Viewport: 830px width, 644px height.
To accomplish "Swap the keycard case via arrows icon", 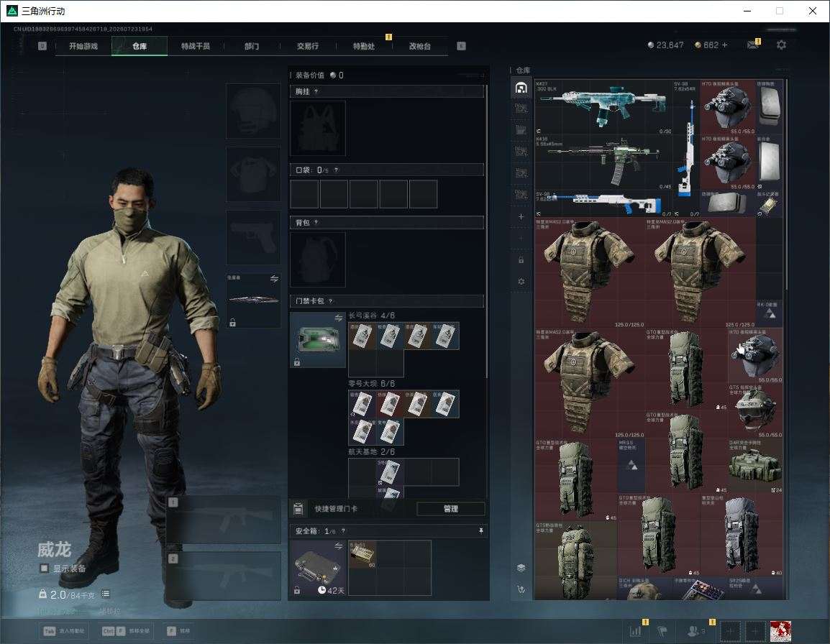I will point(339,318).
